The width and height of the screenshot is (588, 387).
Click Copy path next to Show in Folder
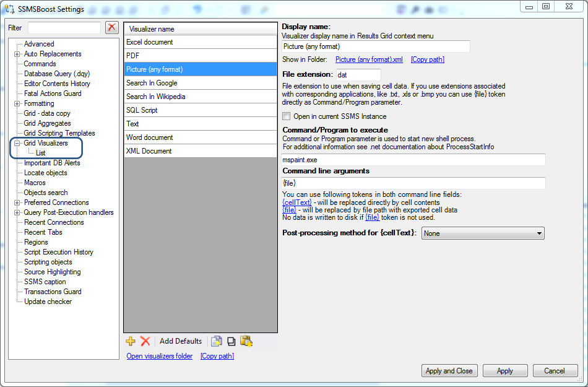428,59
